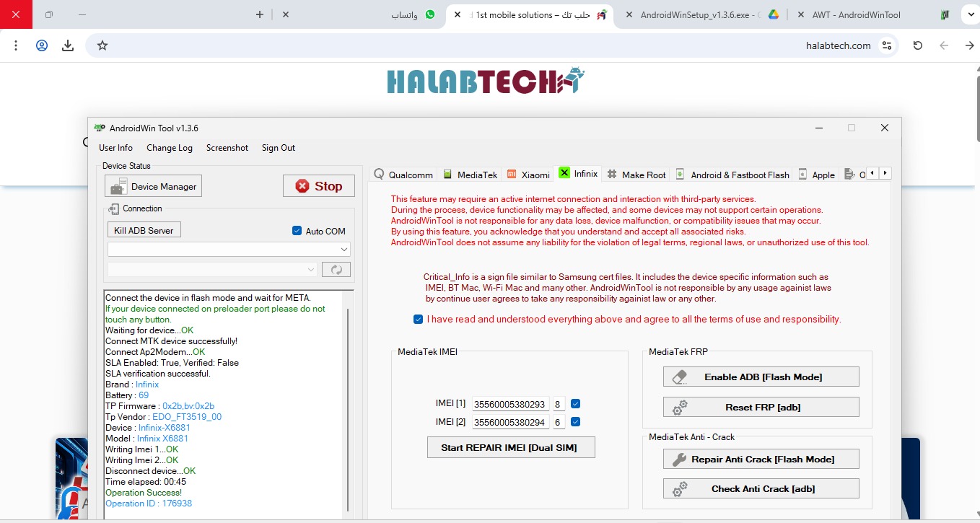The height and width of the screenshot is (523, 980).
Task: Open the COM port dropdown
Action: [x=229, y=249]
